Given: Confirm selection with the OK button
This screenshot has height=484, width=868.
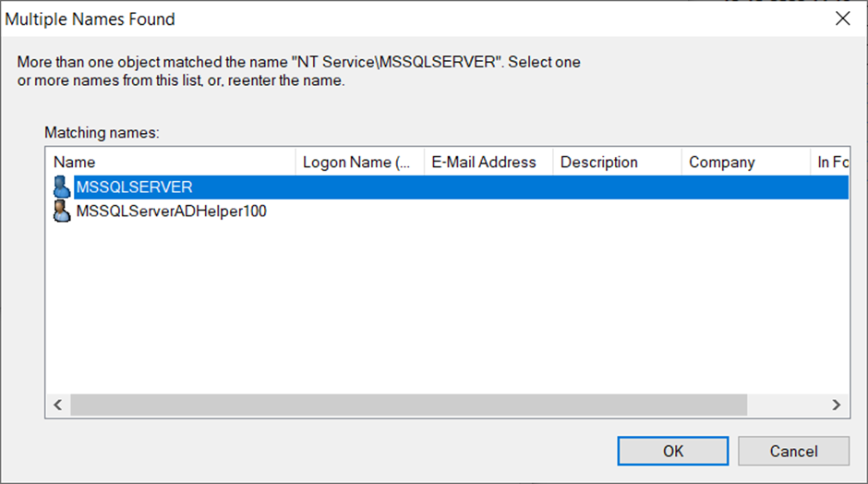Looking at the screenshot, I should [672, 451].
